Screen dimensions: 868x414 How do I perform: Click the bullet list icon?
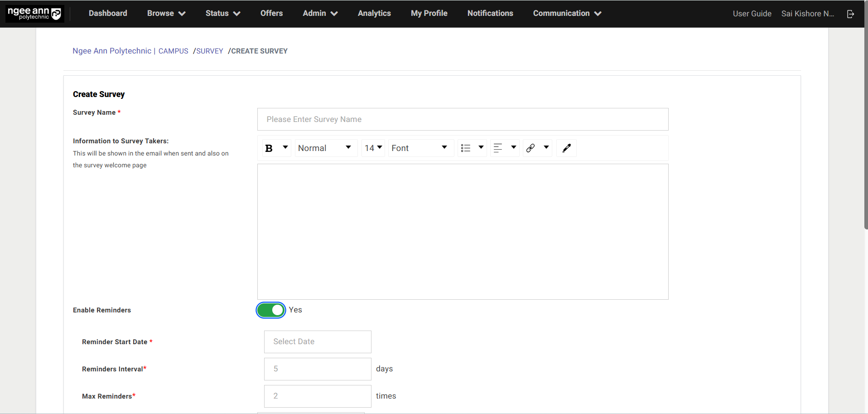(x=466, y=148)
